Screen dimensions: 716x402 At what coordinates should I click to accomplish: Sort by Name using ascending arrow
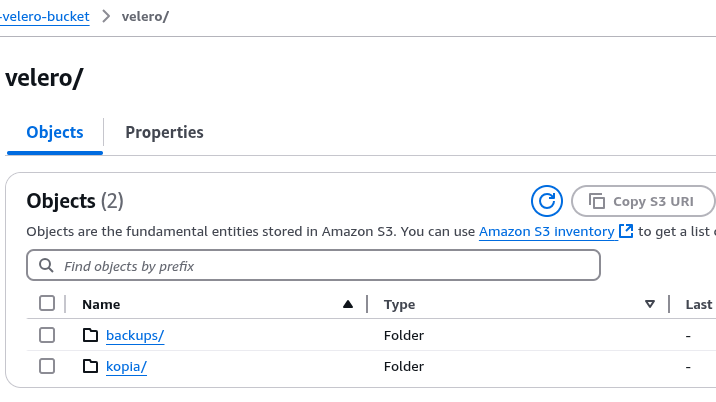(348, 304)
